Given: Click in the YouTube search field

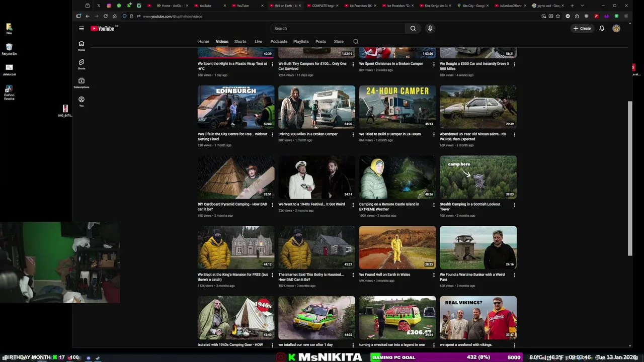Looking at the screenshot, I should click(337, 29).
